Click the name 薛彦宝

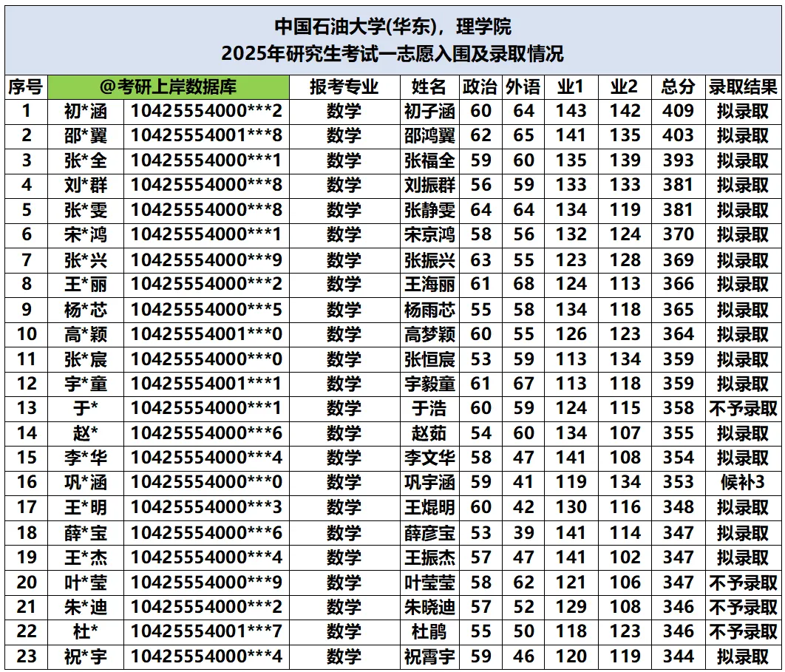(429, 533)
